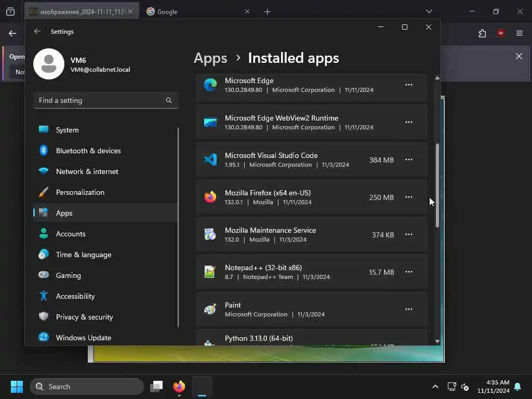Image resolution: width=532 pixels, height=399 pixels.
Task: Click VM6@collabnet.local account text
Action: click(100, 70)
